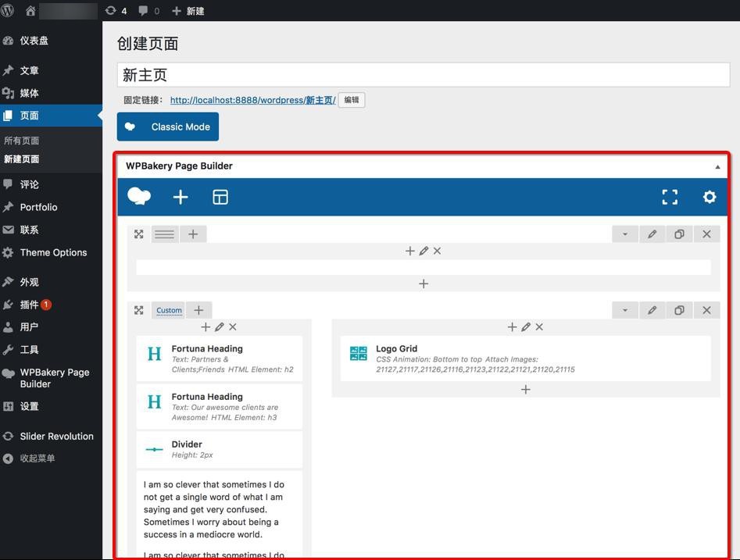Image resolution: width=740 pixels, height=560 pixels.
Task: Open 所有页面 submenu item
Action: [22, 141]
